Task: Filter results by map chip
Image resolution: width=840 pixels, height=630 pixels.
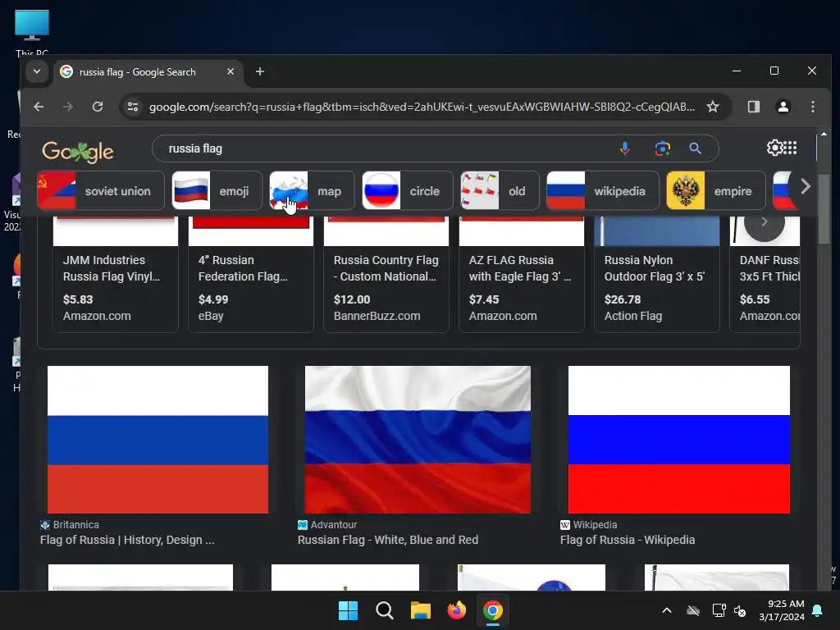Action: pos(312,190)
